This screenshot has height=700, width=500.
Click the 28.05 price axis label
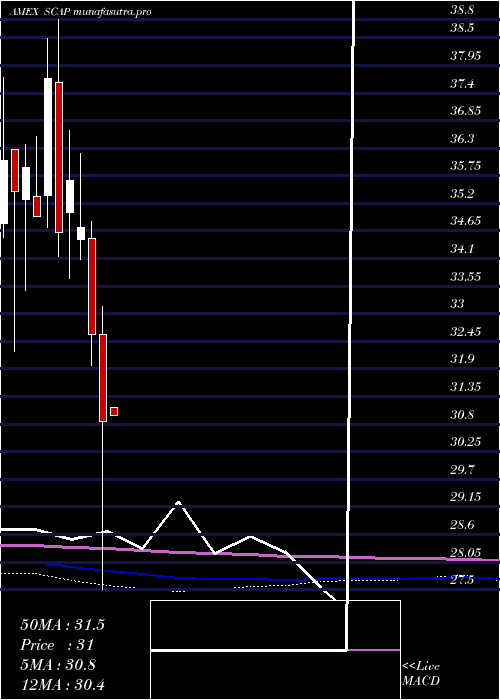466,552
